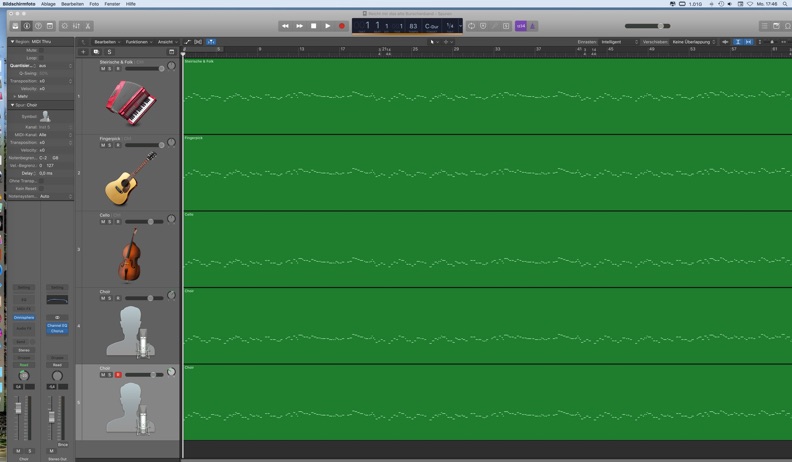Click the Chorus plug-in slot
Image resolution: width=792 pixels, height=462 pixels.
57,331
